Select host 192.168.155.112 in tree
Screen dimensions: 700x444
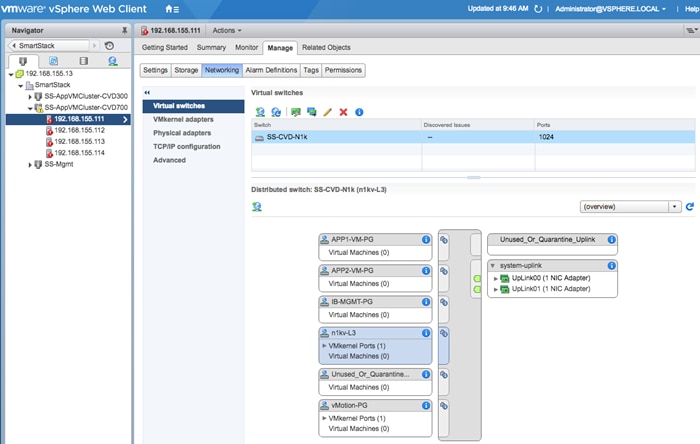[79, 130]
